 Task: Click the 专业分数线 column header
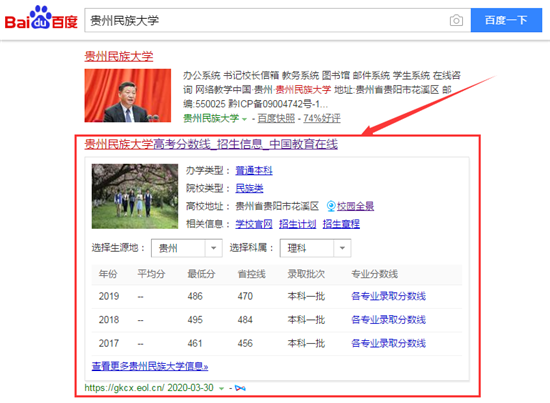tap(374, 274)
